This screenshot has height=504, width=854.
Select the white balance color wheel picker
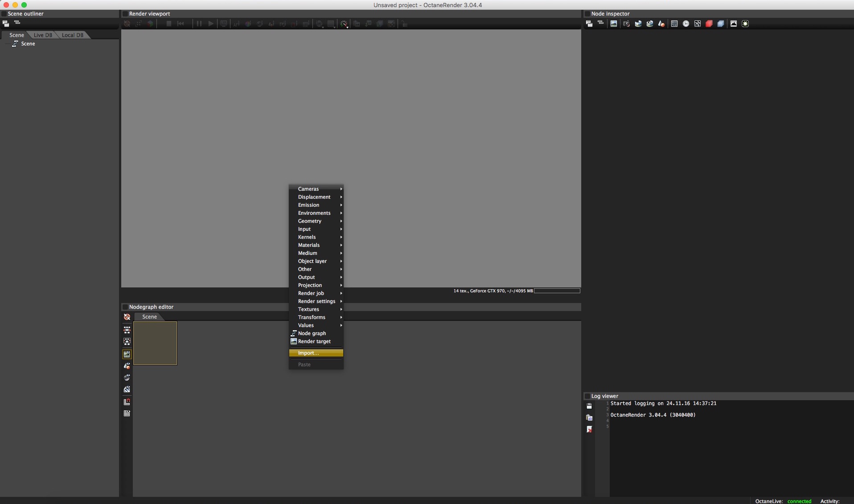[248, 24]
